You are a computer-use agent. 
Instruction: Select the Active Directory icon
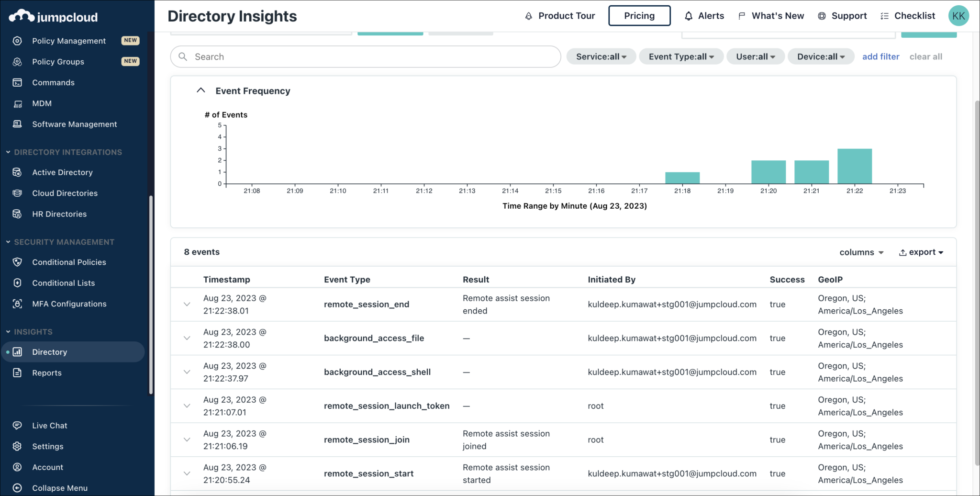[x=17, y=172]
